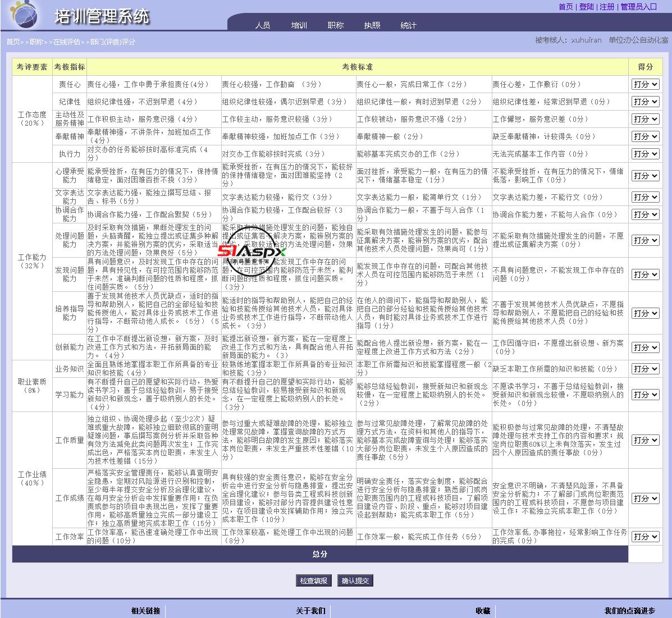
Task: Click the 登陆 link
Action: 586,7
